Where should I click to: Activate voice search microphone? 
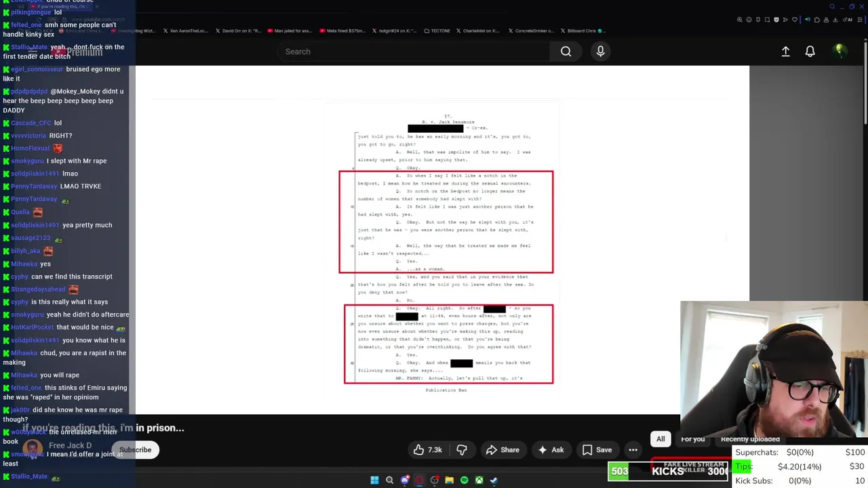[x=600, y=52]
